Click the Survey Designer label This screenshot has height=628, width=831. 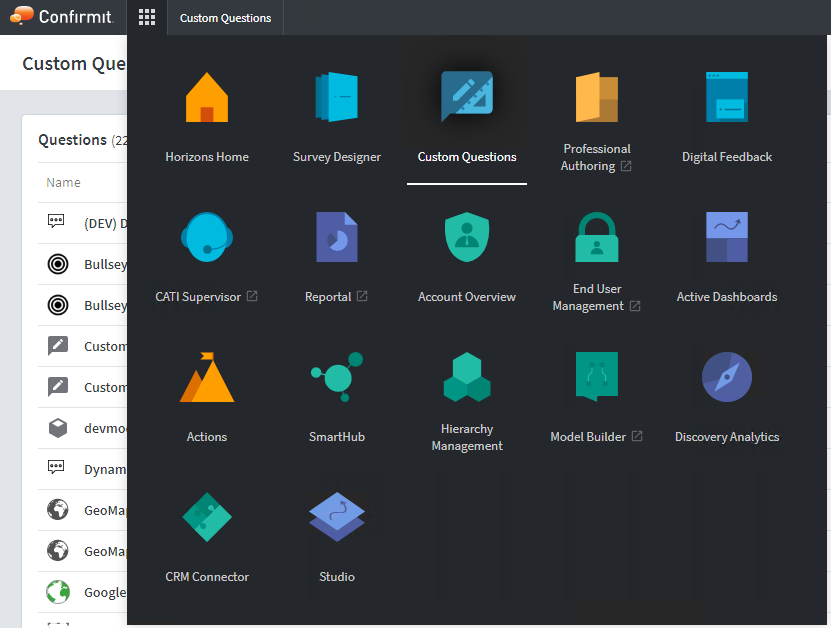pyautogui.click(x=337, y=157)
